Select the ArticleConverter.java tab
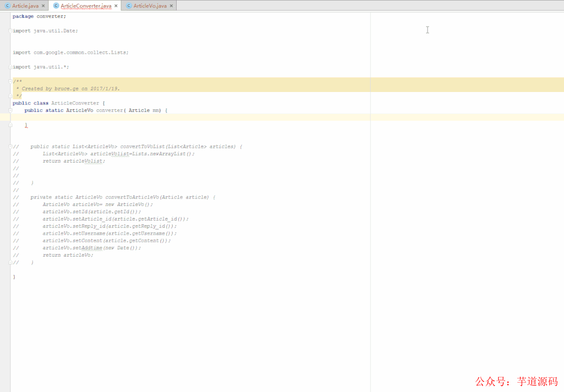Screen dimensions: 564x392 pyautogui.click(x=86, y=6)
